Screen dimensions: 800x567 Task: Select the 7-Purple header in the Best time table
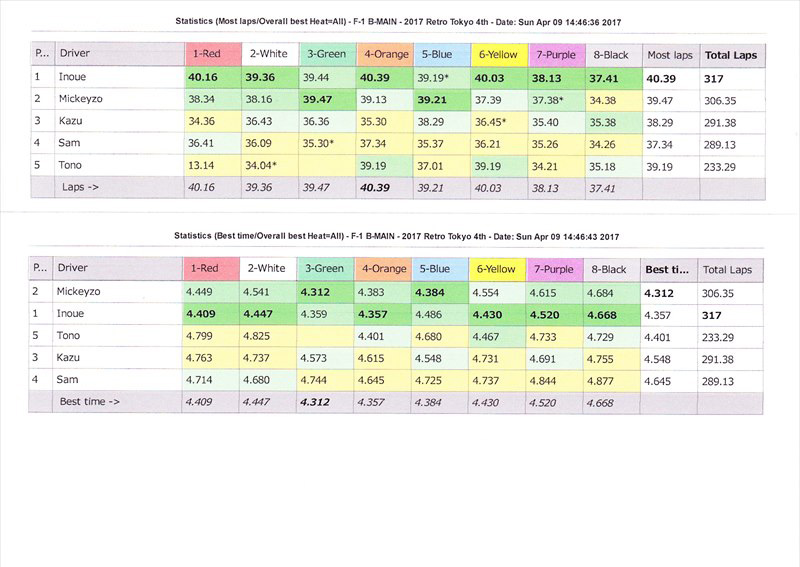pyautogui.click(x=556, y=269)
